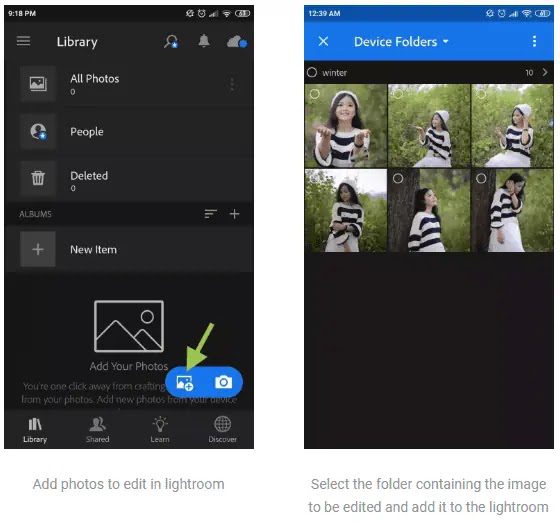Tap the Library title text
The width and height of the screenshot is (560, 522).
click(77, 42)
